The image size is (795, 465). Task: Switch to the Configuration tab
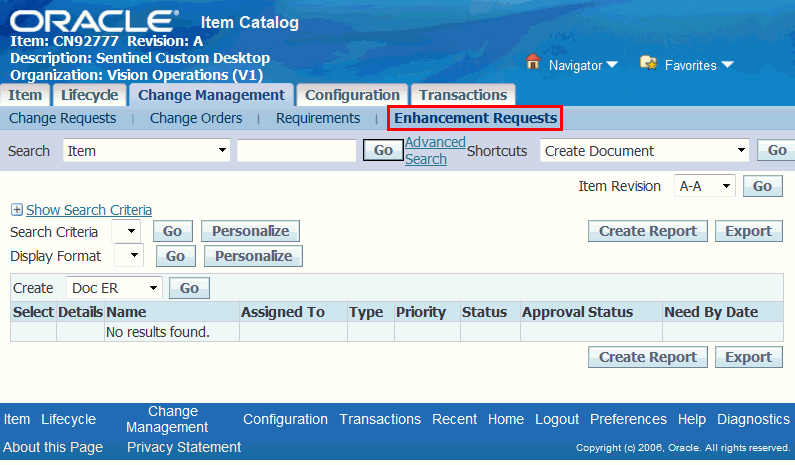(352, 95)
